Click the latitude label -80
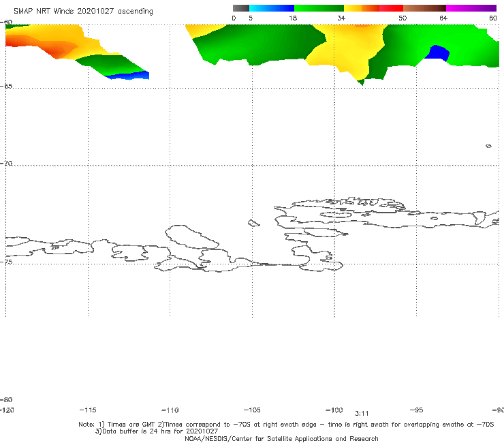This screenshot has height=443, width=504. [6, 399]
